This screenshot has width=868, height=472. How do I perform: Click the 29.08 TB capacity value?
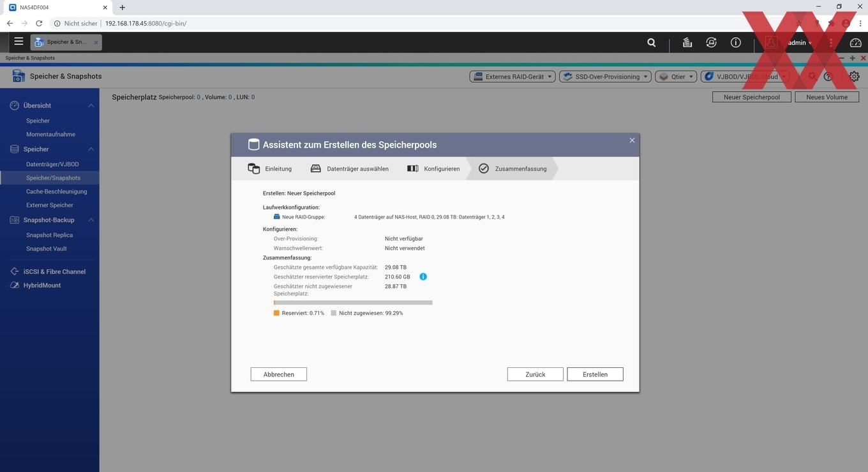(396, 267)
